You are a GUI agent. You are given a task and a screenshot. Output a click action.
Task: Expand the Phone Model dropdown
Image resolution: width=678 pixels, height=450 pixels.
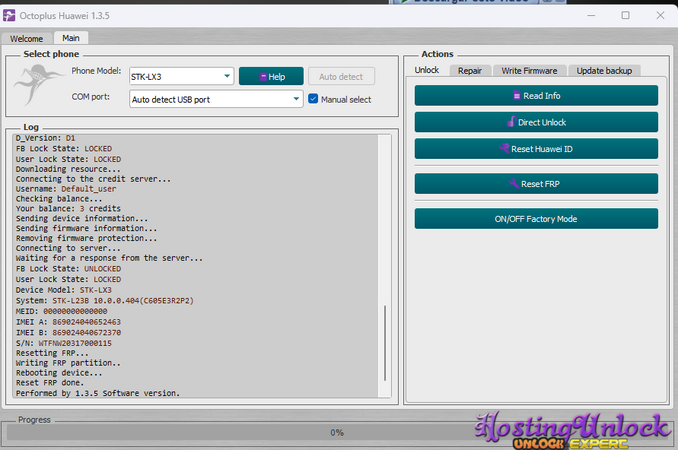(228, 77)
